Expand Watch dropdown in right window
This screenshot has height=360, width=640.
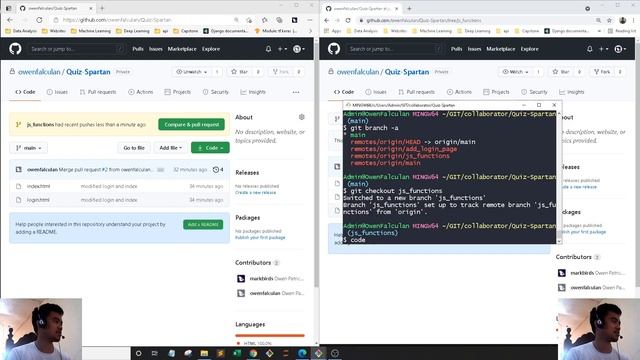(x=516, y=72)
